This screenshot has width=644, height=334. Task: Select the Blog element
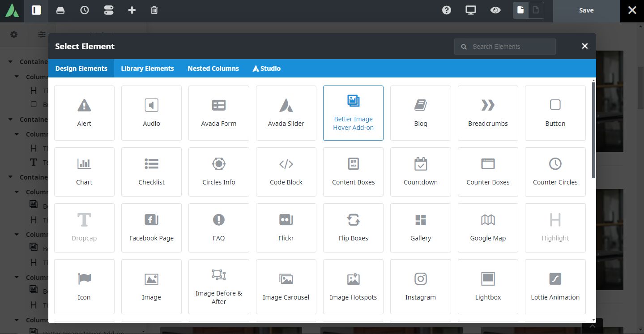[x=421, y=113]
